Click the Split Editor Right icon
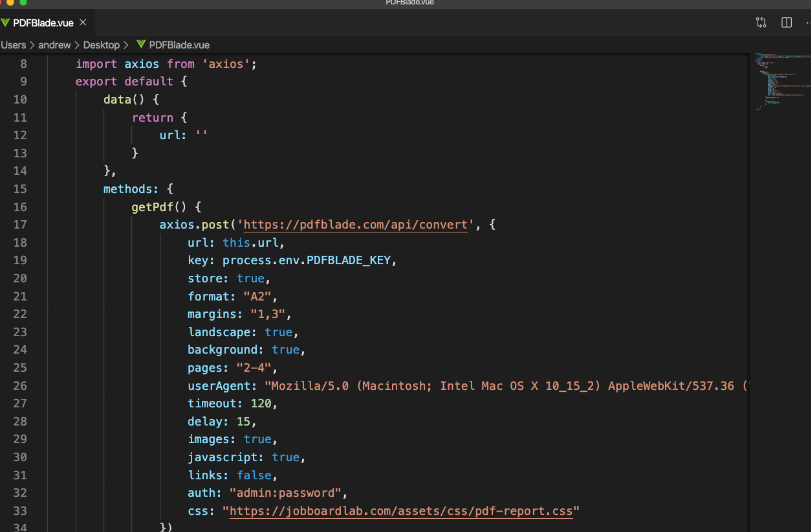 [786, 22]
